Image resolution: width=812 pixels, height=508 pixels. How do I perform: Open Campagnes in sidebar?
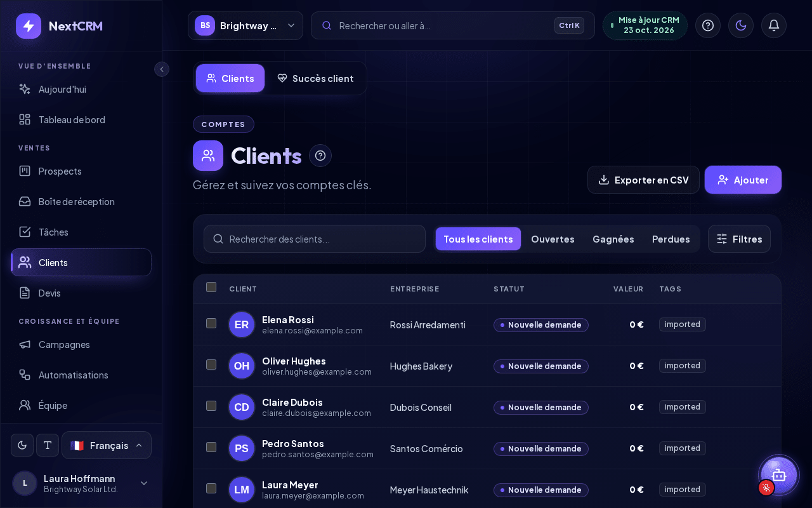tap(81, 344)
